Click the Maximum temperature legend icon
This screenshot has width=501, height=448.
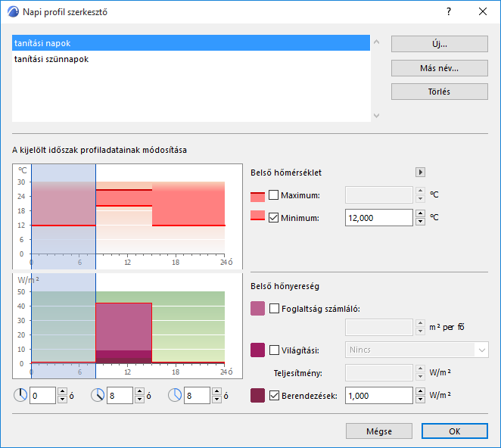257,197
